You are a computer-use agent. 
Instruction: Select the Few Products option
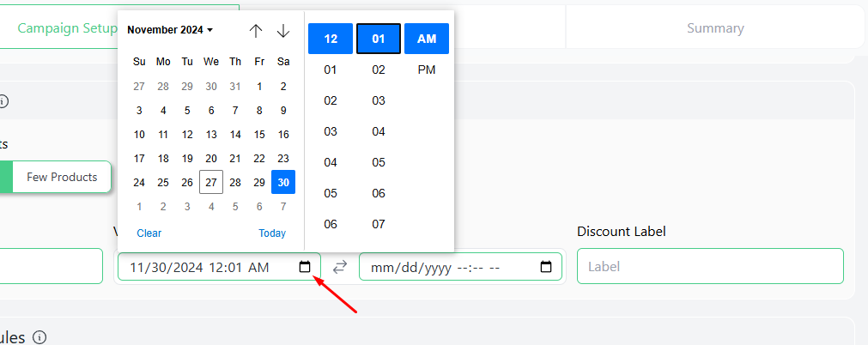tap(62, 177)
